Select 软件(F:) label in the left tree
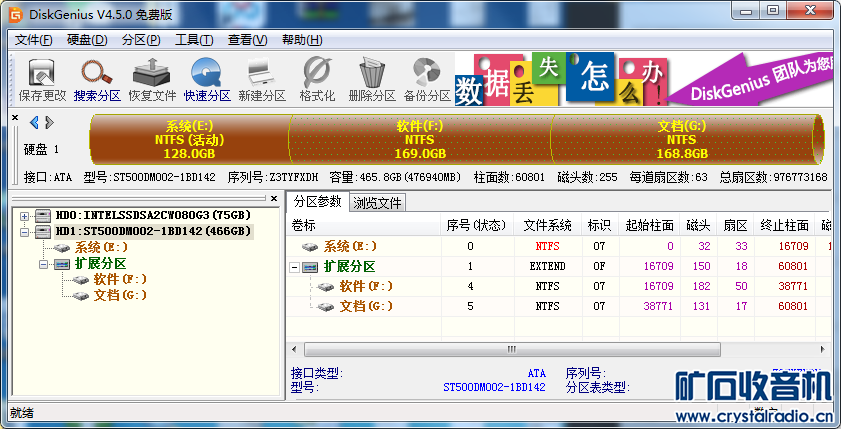Image resolution: width=841 pixels, height=429 pixels. pos(120,280)
